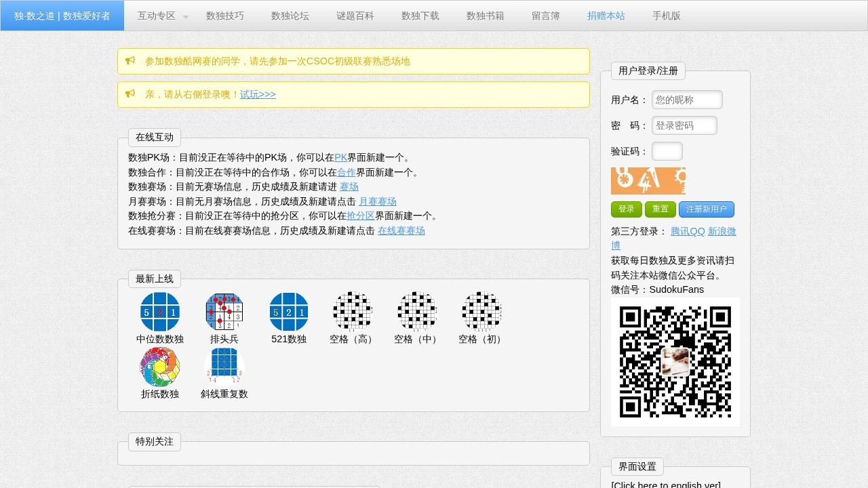Go to the 数独技巧 menu item
868x488 pixels.
coord(225,16)
